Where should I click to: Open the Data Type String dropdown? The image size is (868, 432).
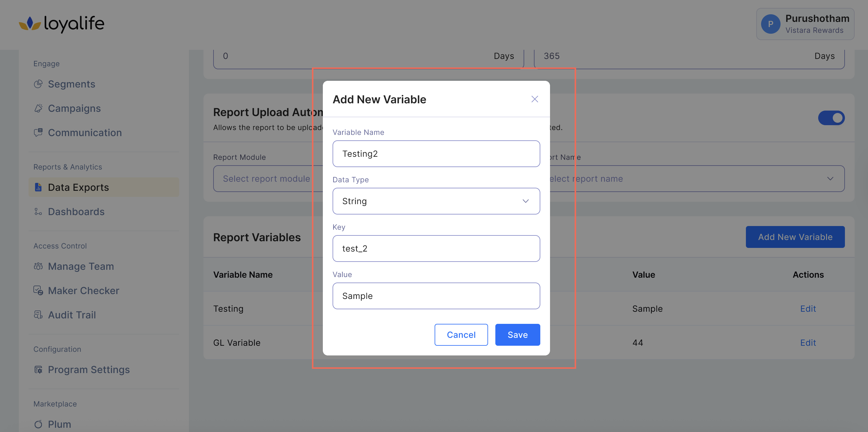436,201
